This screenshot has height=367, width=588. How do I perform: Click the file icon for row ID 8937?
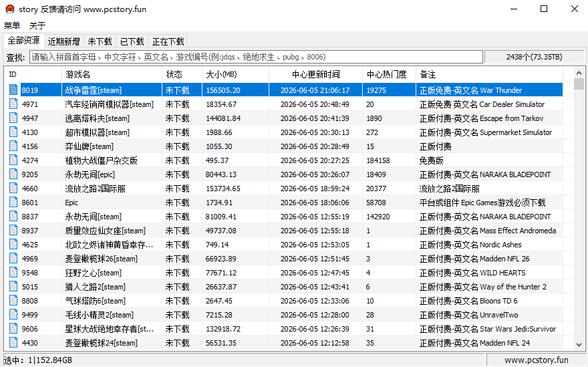[x=13, y=231]
